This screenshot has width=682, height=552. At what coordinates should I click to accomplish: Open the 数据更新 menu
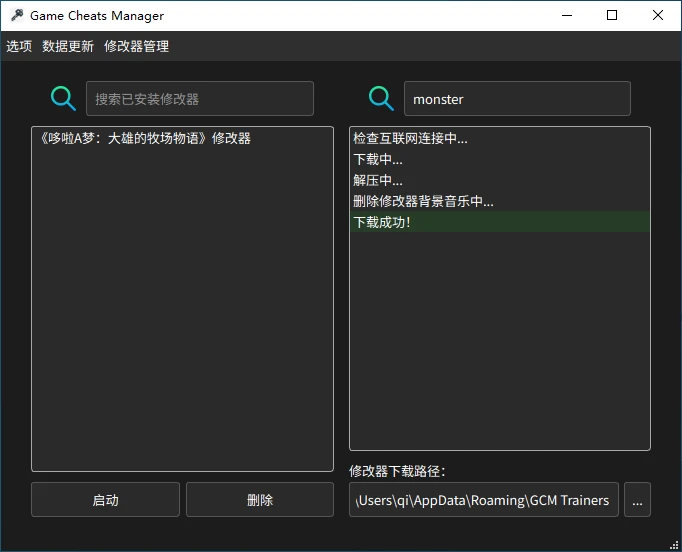(68, 46)
